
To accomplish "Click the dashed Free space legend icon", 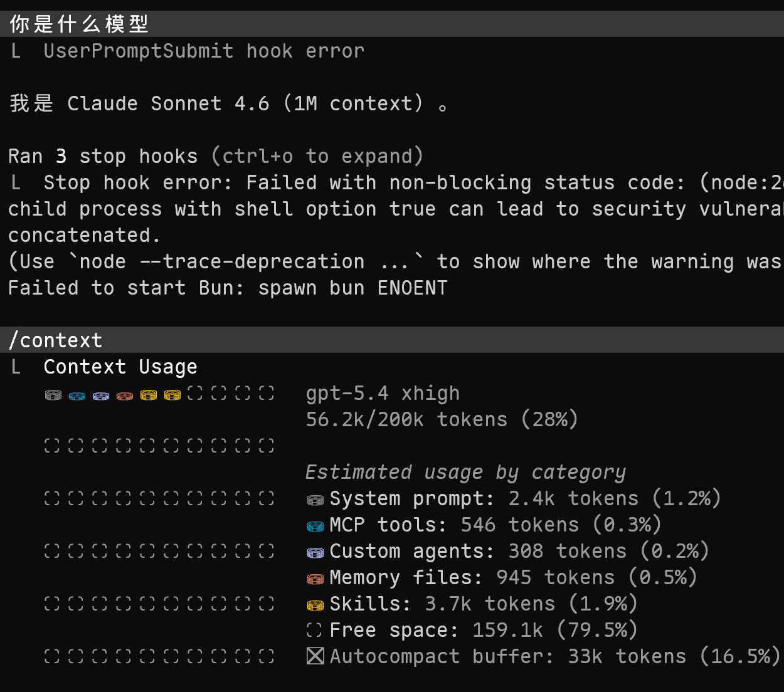I will (315, 630).
